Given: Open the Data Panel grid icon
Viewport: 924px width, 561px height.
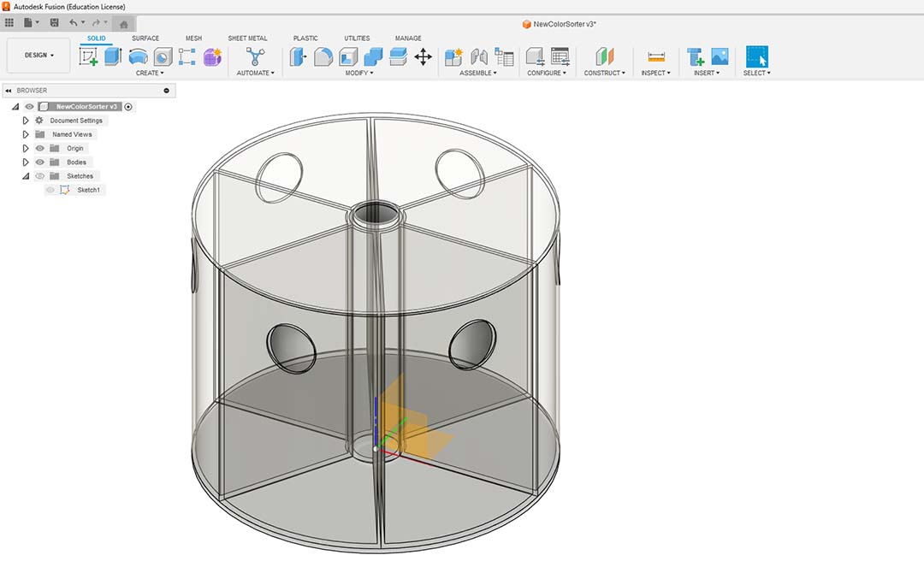Looking at the screenshot, I should click(9, 23).
